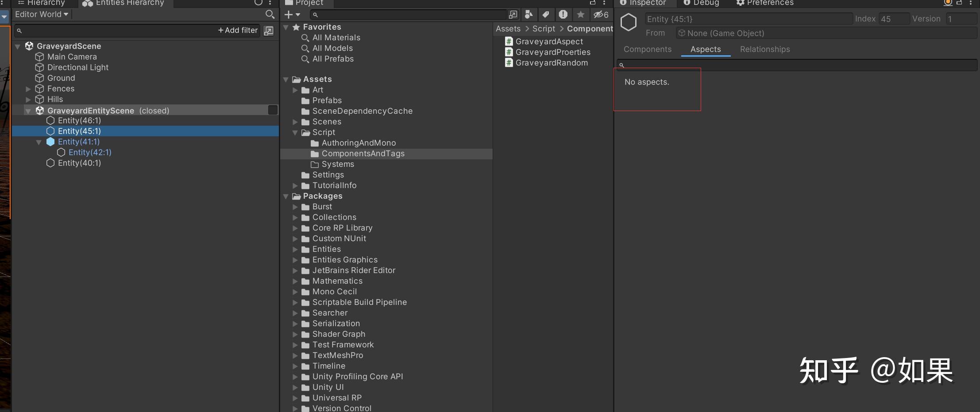This screenshot has width=980, height=412.
Task: Open the Create (+) menu in Project panel
Action: tap(291, 15)
